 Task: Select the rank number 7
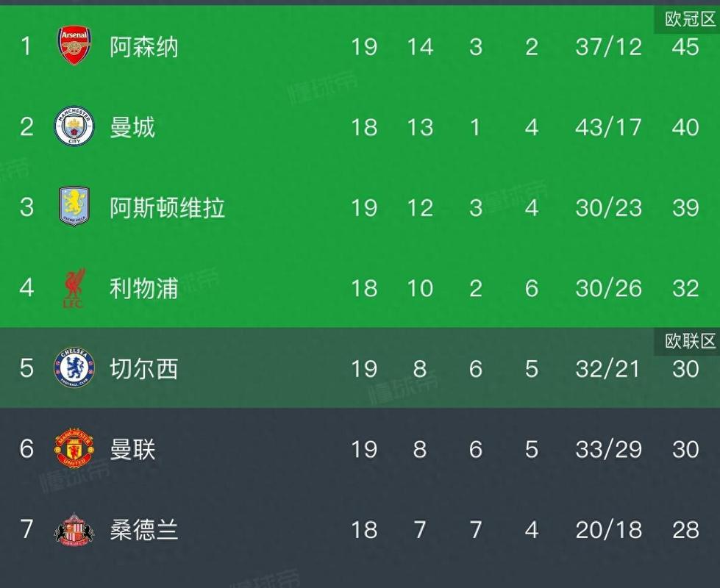[26, 529]
